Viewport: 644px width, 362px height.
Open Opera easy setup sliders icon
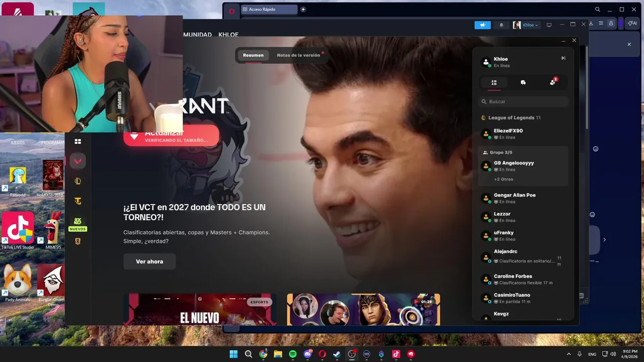click(601, 23)
